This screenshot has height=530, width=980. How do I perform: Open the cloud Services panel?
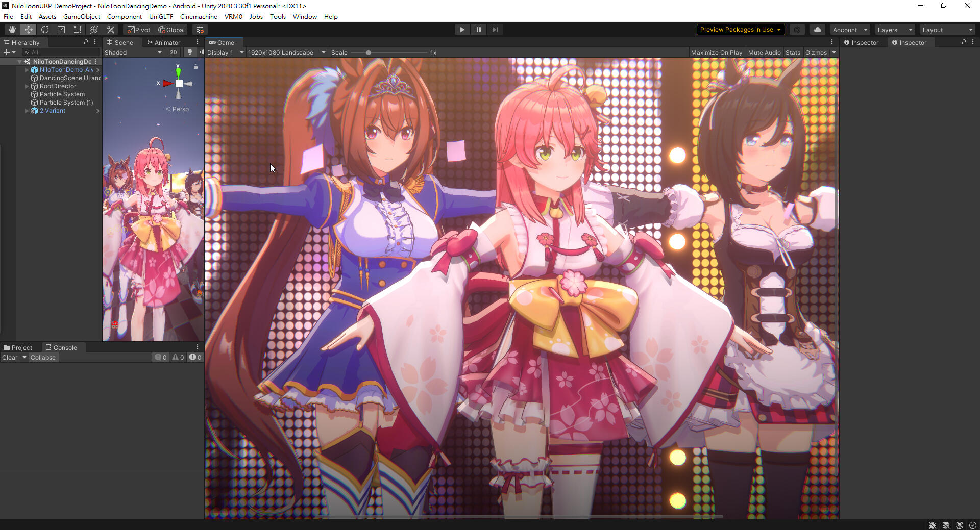click(818, 30)
